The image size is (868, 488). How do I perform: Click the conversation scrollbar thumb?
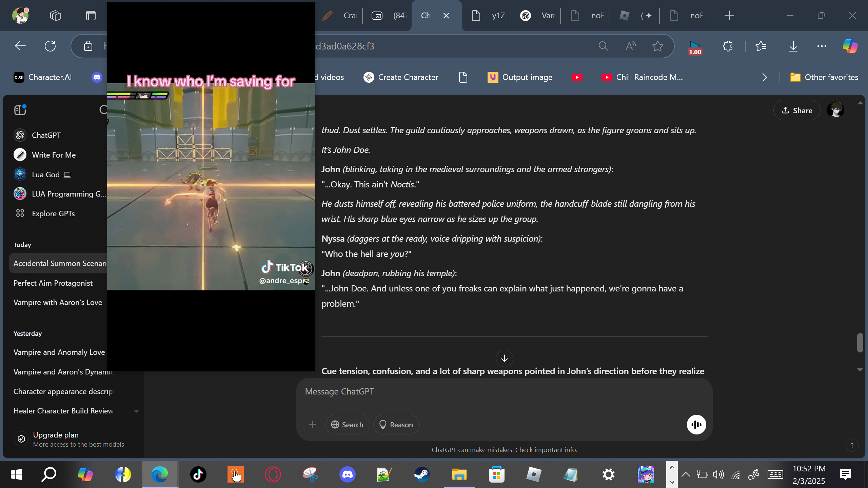[x=860, y=343]
